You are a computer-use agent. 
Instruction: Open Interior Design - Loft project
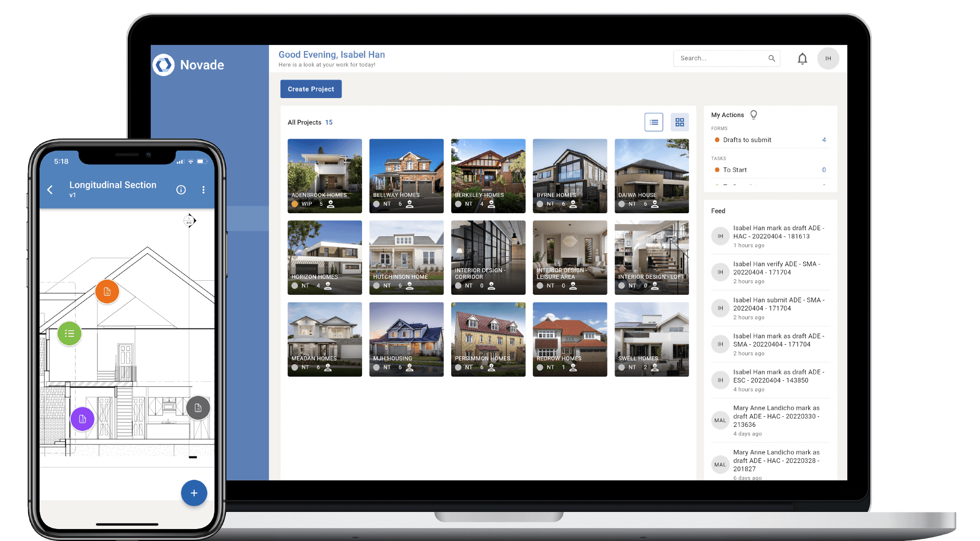[651, 258]
